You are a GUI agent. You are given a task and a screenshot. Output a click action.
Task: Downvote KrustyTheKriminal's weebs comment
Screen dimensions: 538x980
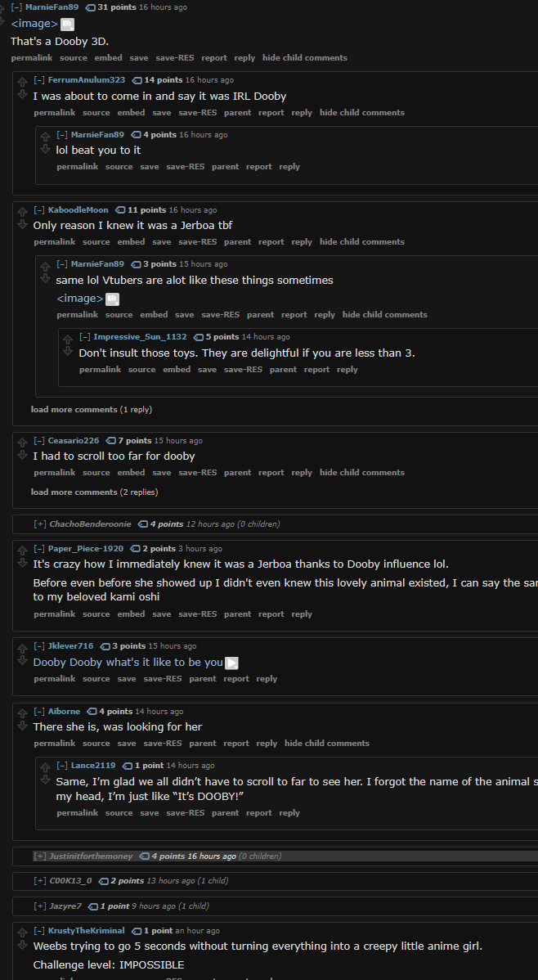pos(22,944)
